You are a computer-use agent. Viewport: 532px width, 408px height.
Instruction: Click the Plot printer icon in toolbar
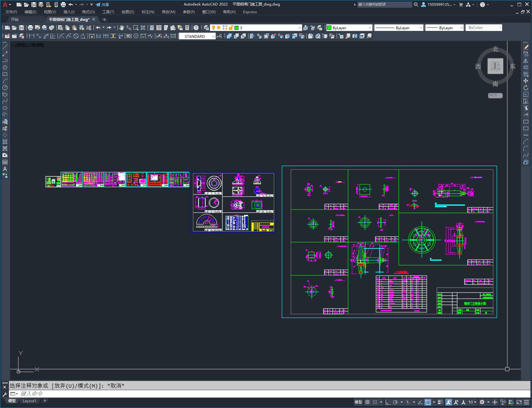[x=30, y=28]
